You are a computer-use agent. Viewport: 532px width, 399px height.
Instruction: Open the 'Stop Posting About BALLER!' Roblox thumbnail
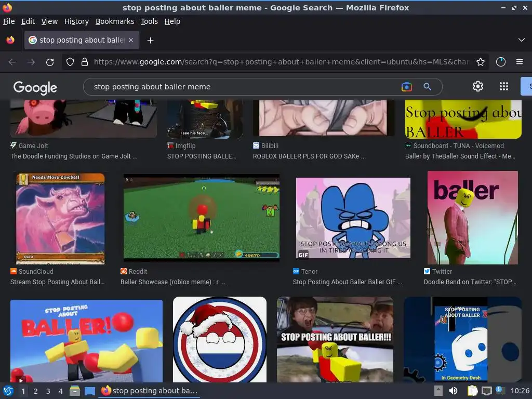(x=87, y=341)
